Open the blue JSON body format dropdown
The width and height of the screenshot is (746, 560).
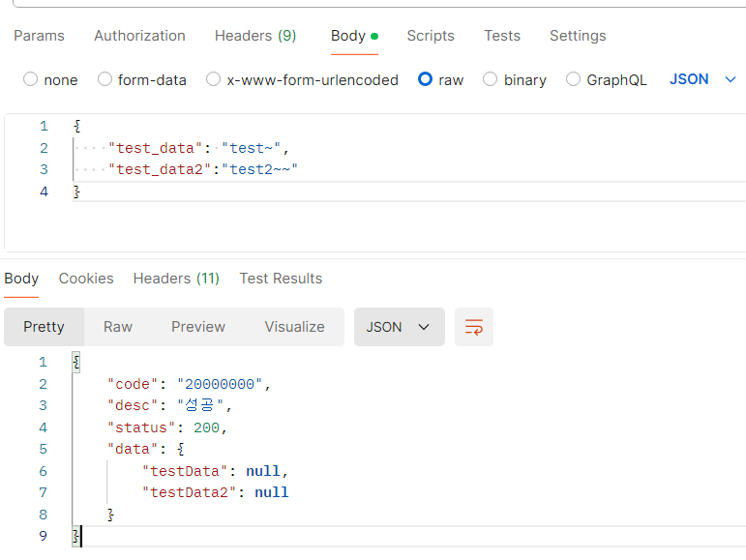(702, 79)
